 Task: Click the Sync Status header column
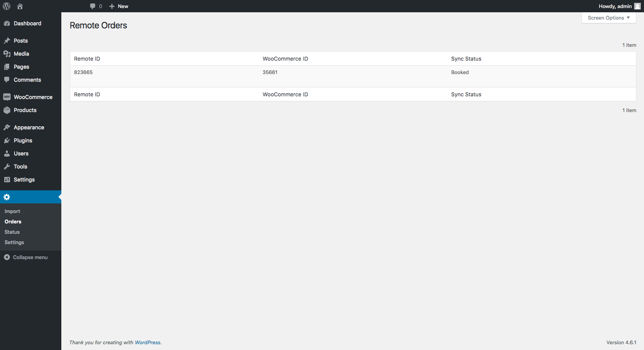coord(466,59)
